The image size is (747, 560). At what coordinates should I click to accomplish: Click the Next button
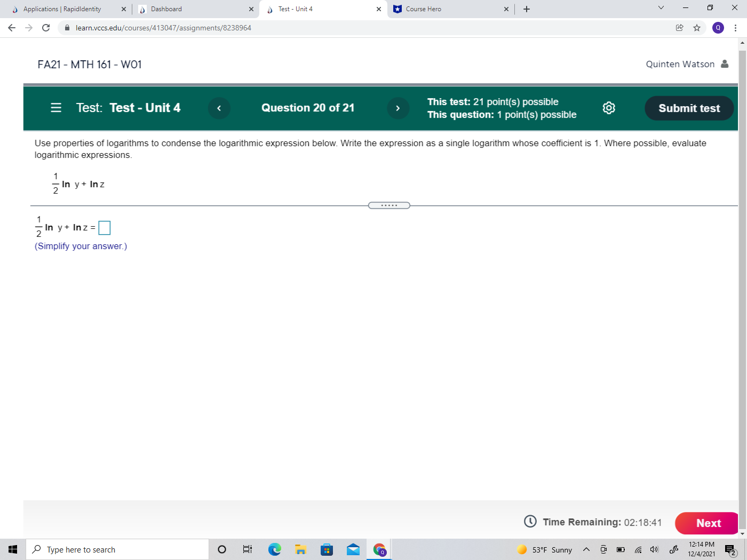click(708, 523)
